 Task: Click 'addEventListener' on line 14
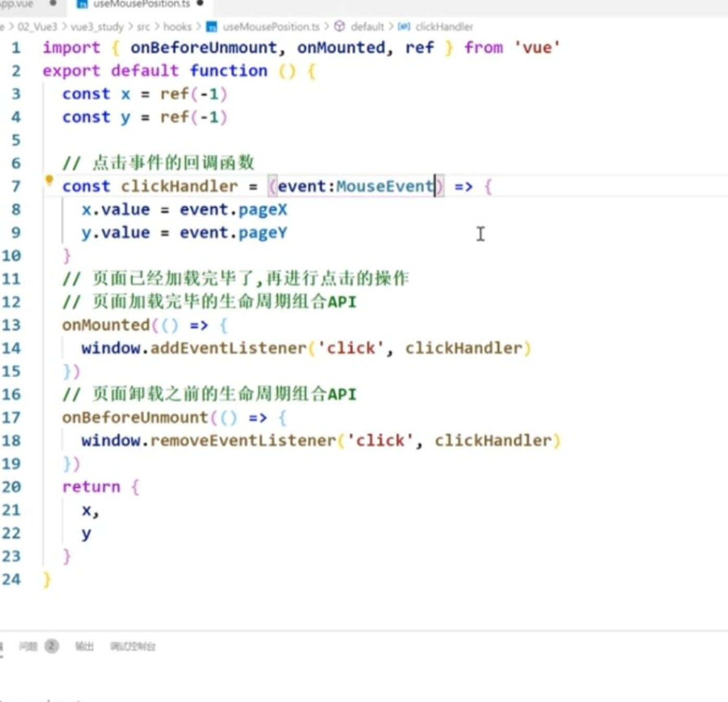tap(229, 348)
